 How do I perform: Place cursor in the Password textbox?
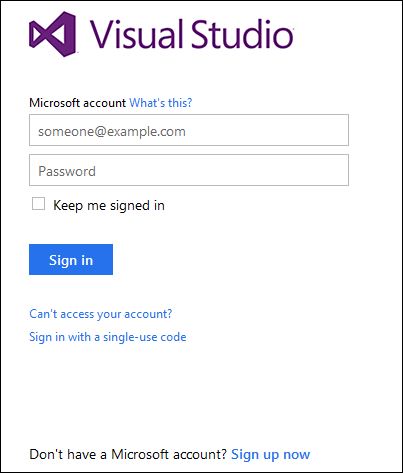189,170
